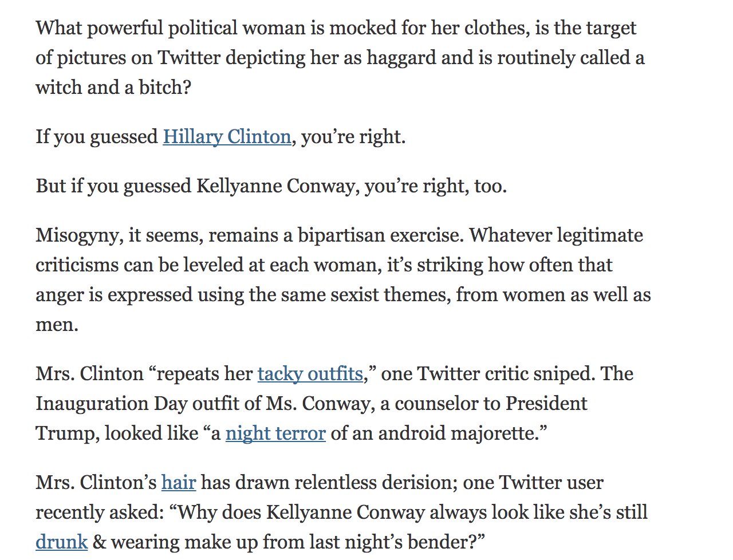Click the lone word "men." ending the paragraph
733x560 pixels.
coord(57,325)
